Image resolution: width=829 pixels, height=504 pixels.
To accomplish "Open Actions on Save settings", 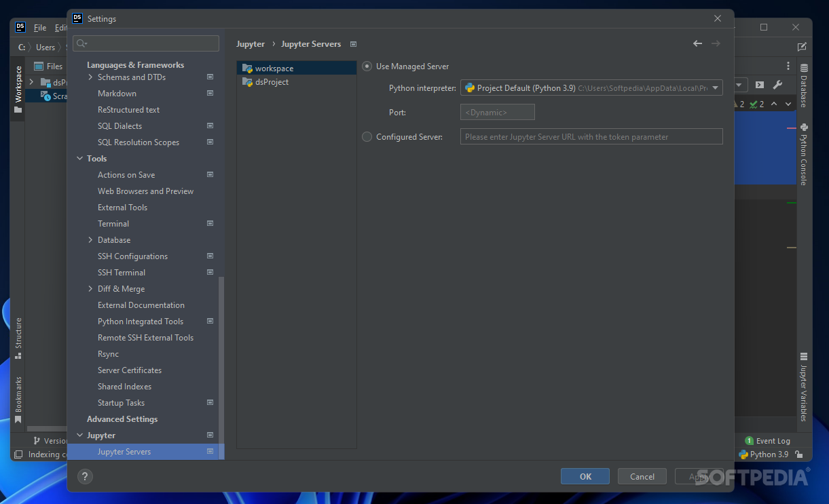I will point(126,175).
